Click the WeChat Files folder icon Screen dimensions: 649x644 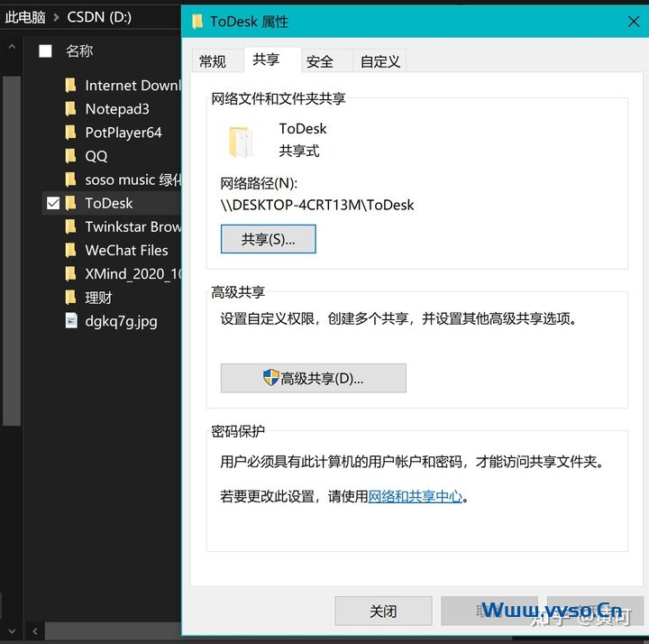tap(71, 250)
